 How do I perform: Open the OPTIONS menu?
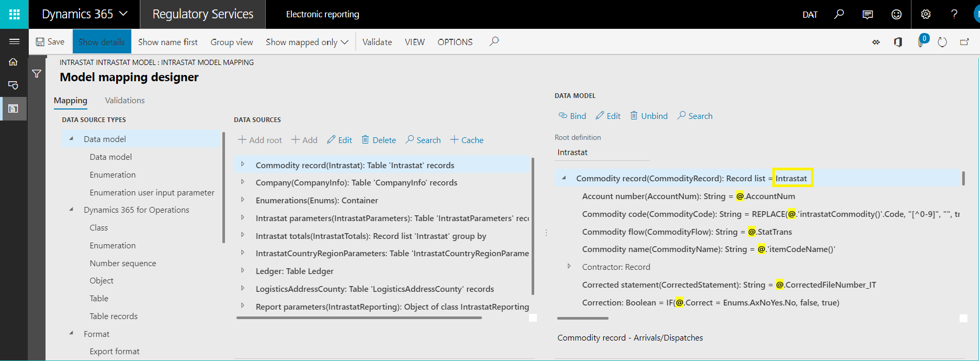[455, 42]
